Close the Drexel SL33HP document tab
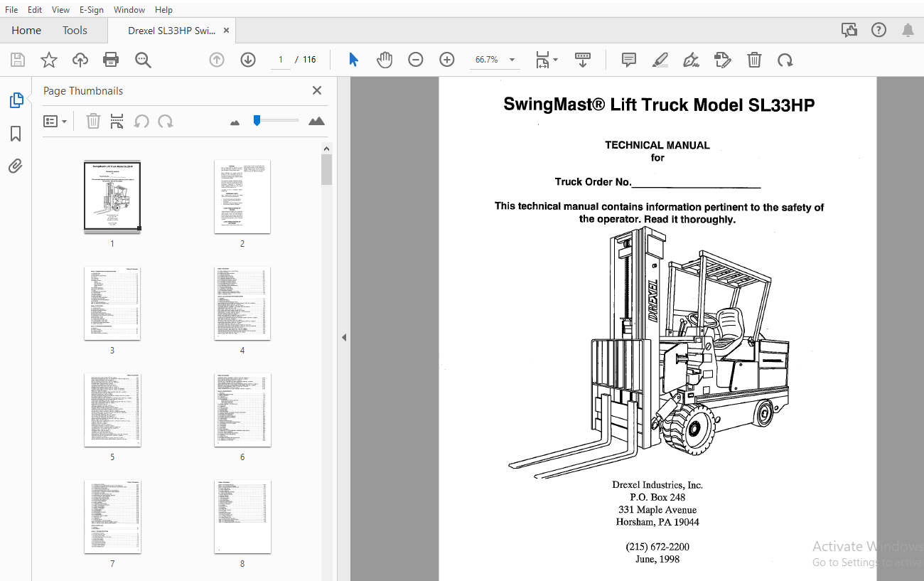The width and height of the screenshot is (924, 581). [227, 31]
